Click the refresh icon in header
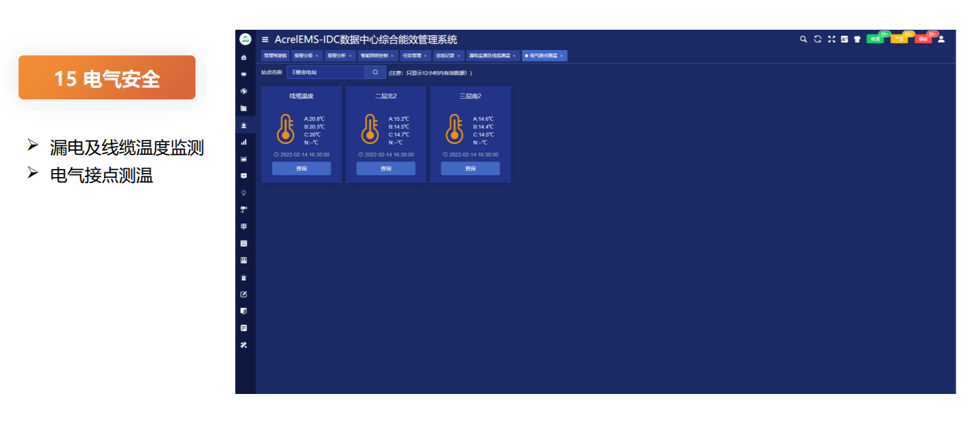The width and height of the screenshot is (980, 446). tap(818, 39)
